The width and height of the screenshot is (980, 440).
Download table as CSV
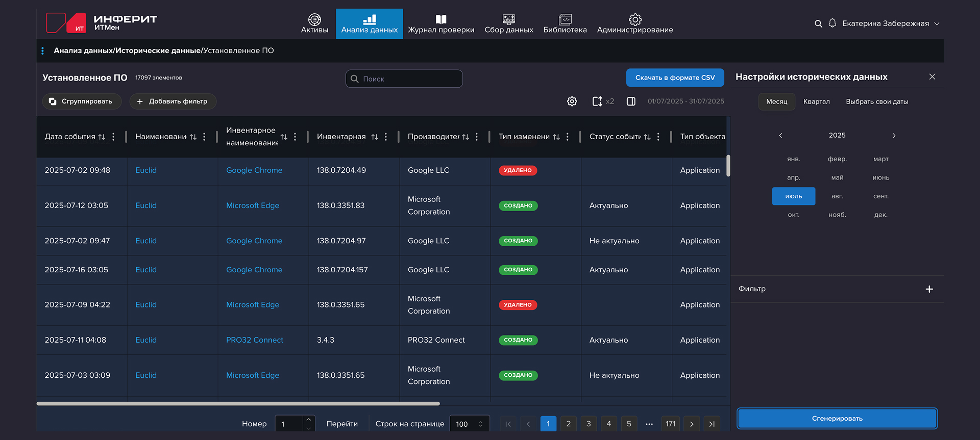675,77
